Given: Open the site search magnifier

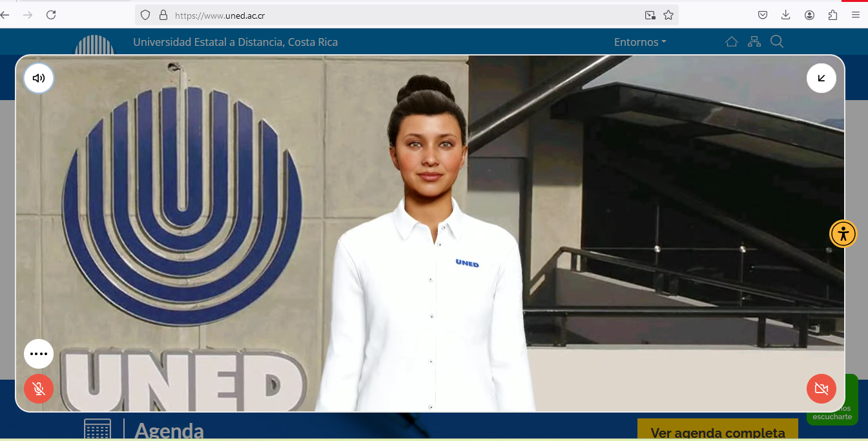Looking at the screenshot, I should [777, 42].
